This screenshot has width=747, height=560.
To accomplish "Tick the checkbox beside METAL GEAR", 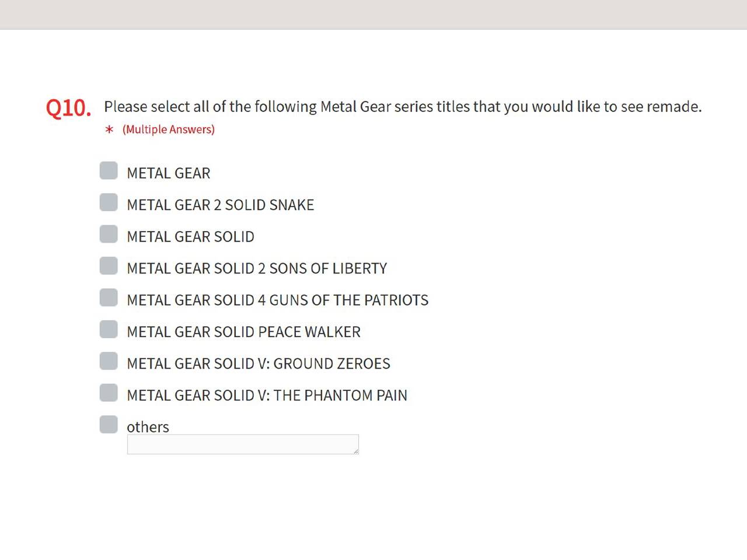I will coord(109,171).
